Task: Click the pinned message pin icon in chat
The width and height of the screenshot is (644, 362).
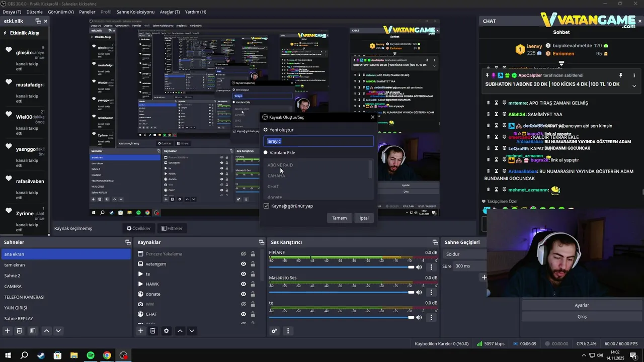Action: coord(620,75)
